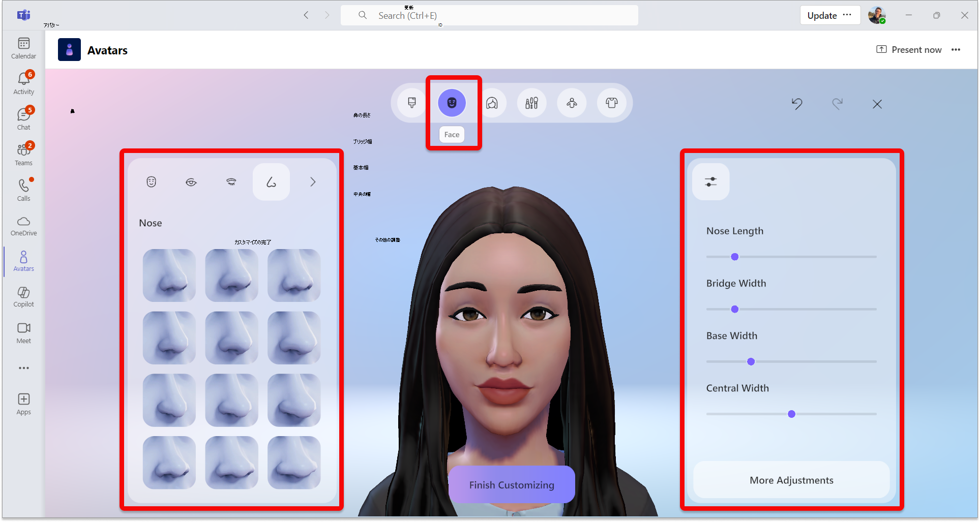Open OneDrive in the sidebar
Viewport: 980px width, 522px height.
[23, 226]
